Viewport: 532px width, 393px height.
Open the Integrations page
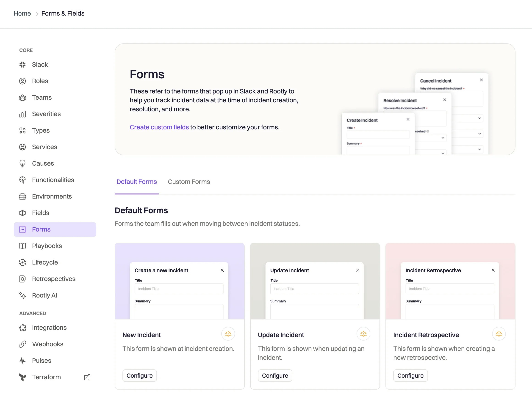coord(55,328)
